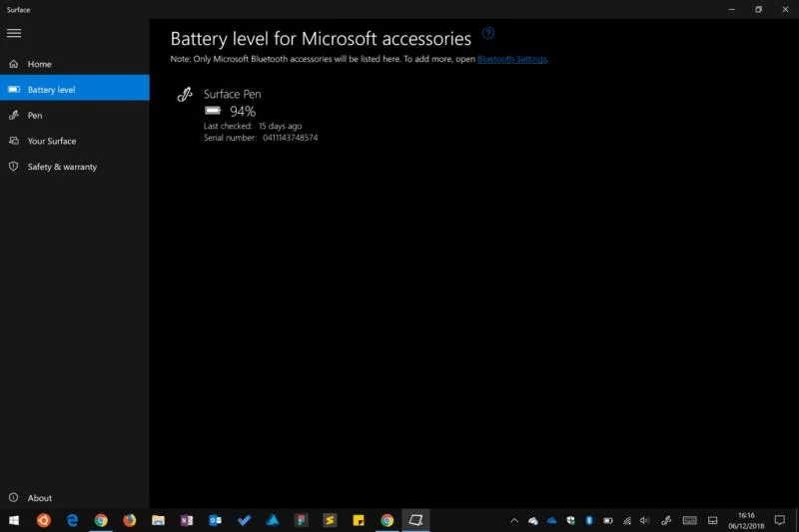Open OneNote from the taskbar
This screenshot has height=532, width=799.
click(x=187, y=520)
